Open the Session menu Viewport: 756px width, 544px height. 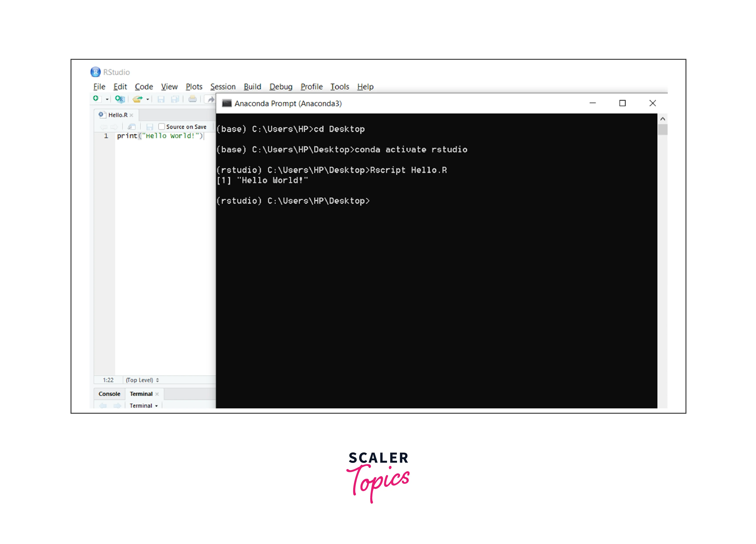[223, 87]
